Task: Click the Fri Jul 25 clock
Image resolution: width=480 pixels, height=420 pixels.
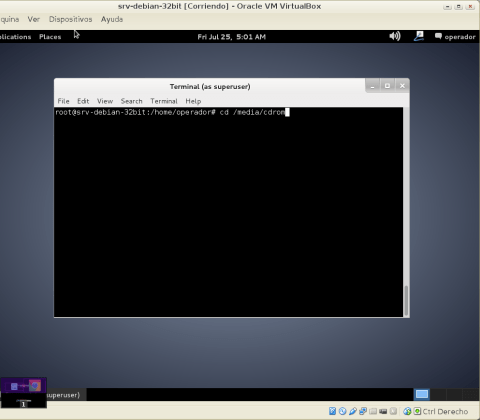Action: (x=231, y=37)
